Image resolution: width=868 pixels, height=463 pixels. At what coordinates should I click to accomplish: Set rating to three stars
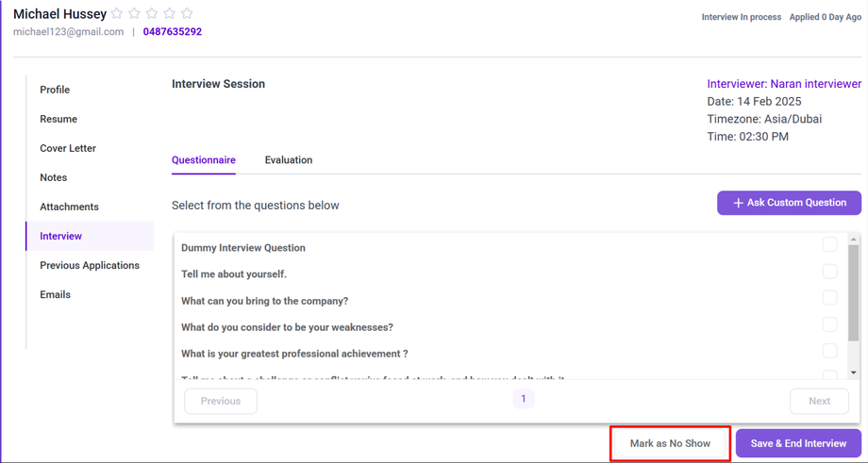(152, 14)
